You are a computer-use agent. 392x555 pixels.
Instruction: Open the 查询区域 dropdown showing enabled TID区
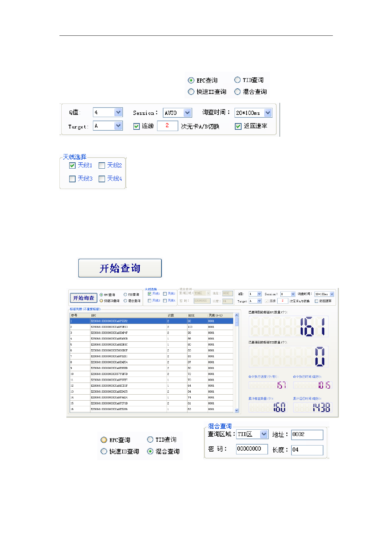point(264,434)
